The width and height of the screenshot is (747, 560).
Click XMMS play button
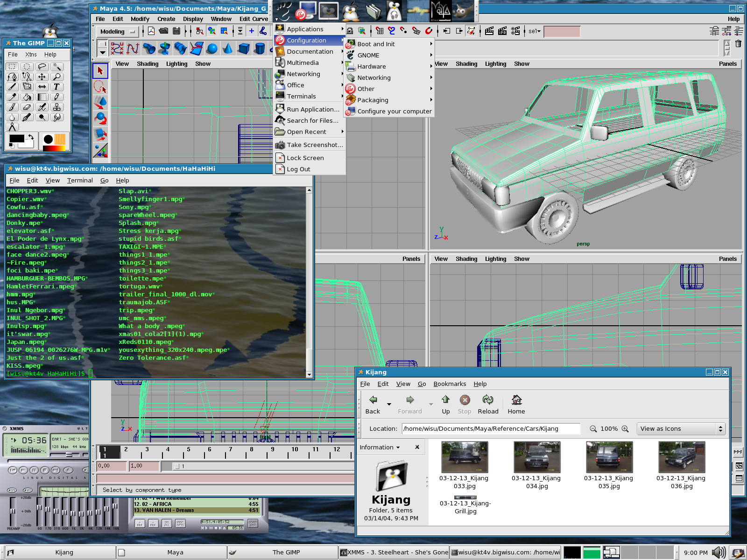coord(24,470)
